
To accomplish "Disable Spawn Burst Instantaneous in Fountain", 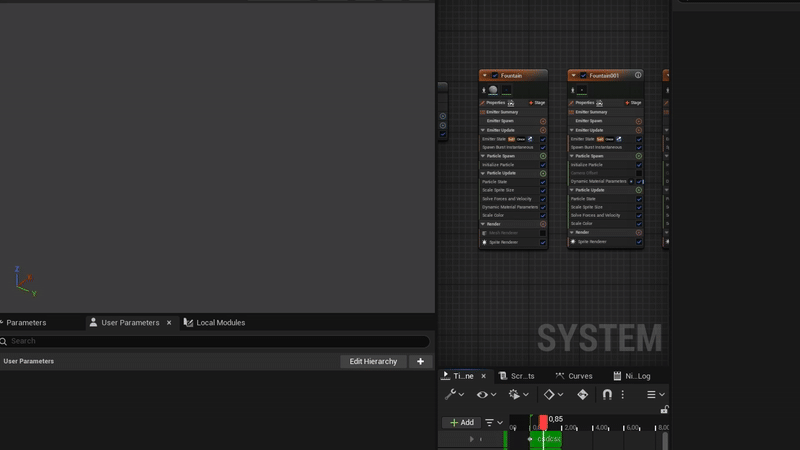I will pyautogui.click(x=543, y=147).
